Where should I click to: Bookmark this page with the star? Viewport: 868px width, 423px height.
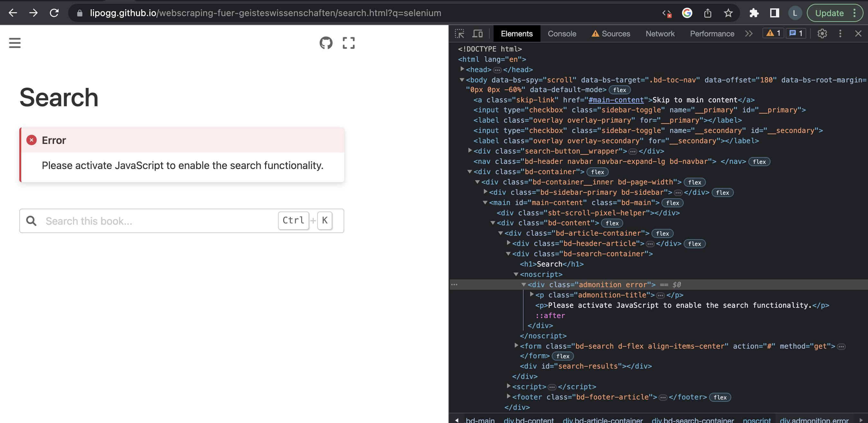(728, 13)
